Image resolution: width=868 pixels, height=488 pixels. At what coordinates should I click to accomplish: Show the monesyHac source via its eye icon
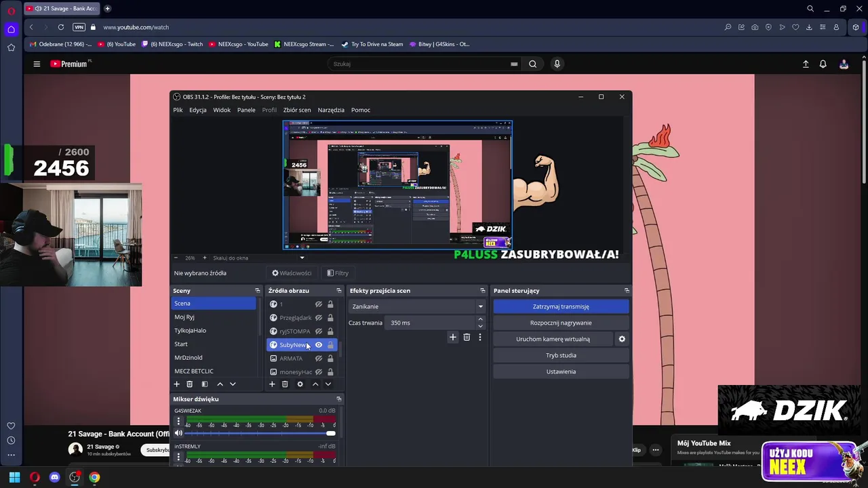(x=319, y=372)
